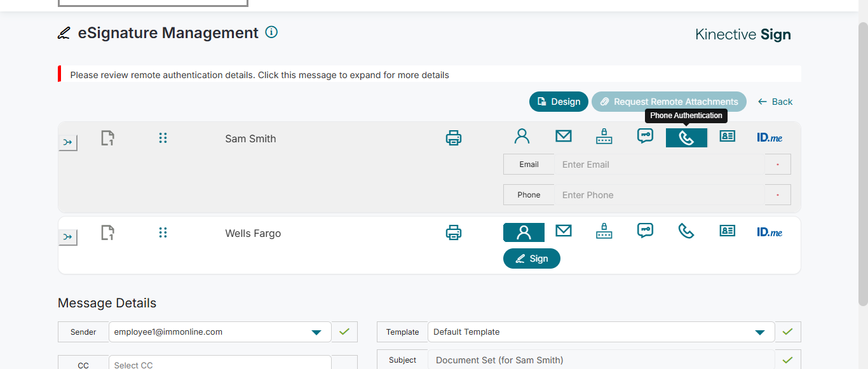Select the ID card icon for Sam Smith
This screenshot has height=369, width=868.
727,137
